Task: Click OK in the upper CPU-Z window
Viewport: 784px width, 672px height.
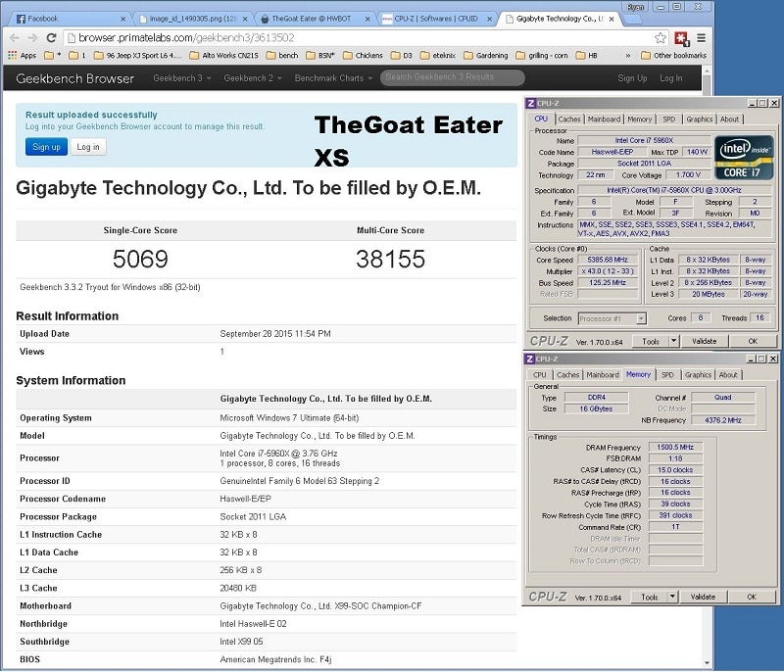Action: click(753, 341)
